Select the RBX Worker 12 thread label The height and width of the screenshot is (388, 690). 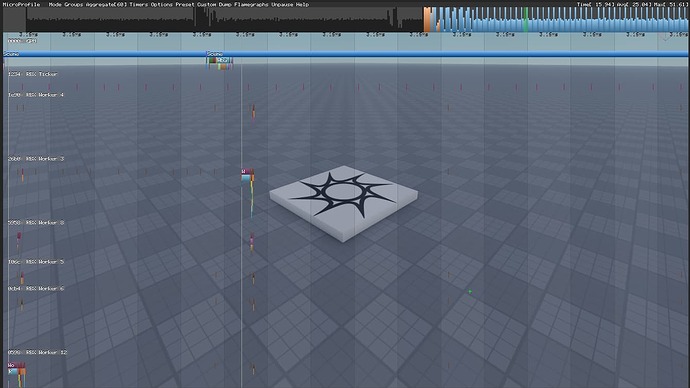(x=37, y=352)
